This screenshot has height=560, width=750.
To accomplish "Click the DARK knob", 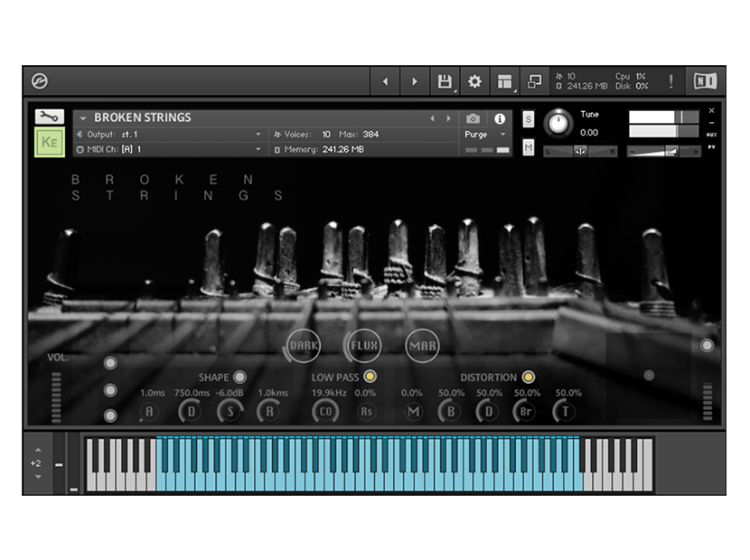I will [304, 345].
